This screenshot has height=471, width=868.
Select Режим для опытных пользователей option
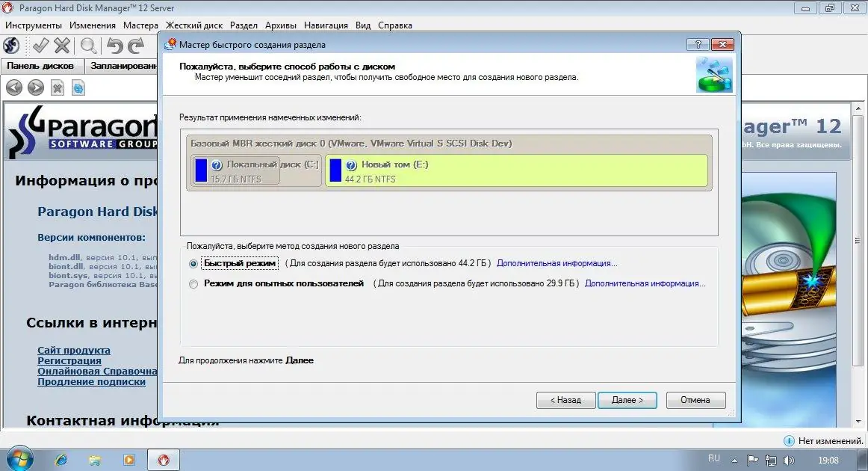click(x=193, y=284)
